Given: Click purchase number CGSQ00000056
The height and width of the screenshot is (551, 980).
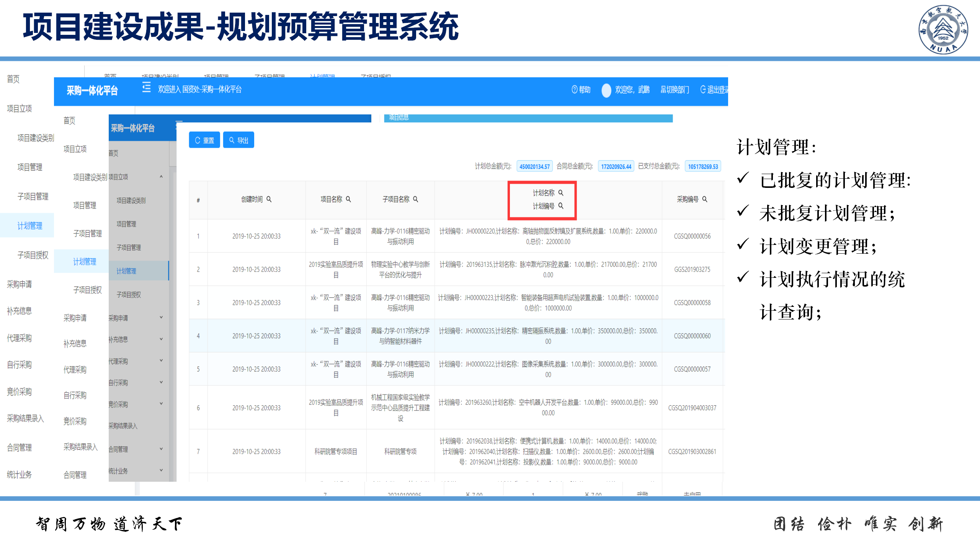Looking at the screenshot, I should pos(692,236).
